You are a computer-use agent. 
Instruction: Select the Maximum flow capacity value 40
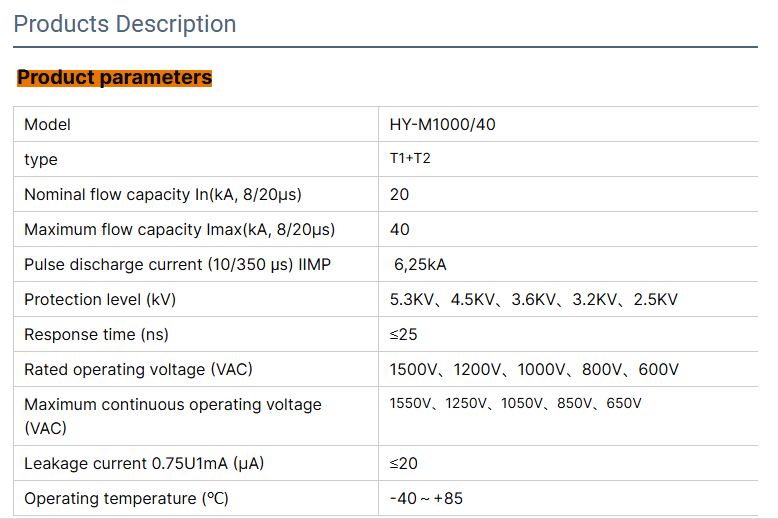coord(399,230)
